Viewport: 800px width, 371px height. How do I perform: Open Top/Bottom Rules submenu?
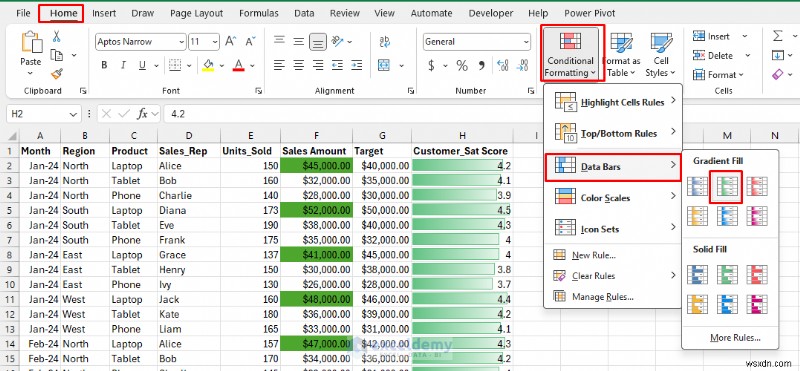point(614,133)
